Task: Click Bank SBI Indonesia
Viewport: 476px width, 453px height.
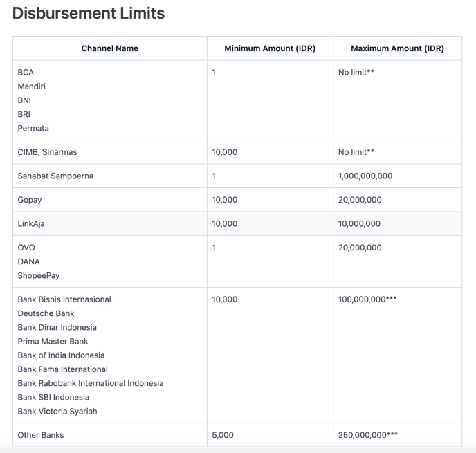Action: pyautogui.click(x=53, y=398)
